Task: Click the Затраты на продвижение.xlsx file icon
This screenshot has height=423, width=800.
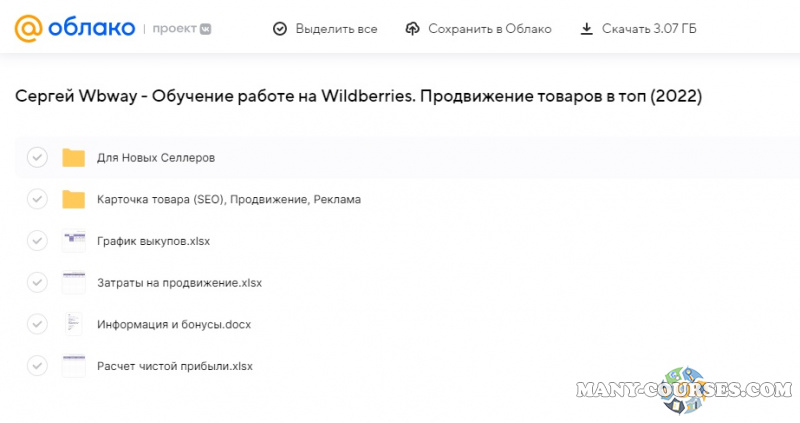Action: (73, 282)
